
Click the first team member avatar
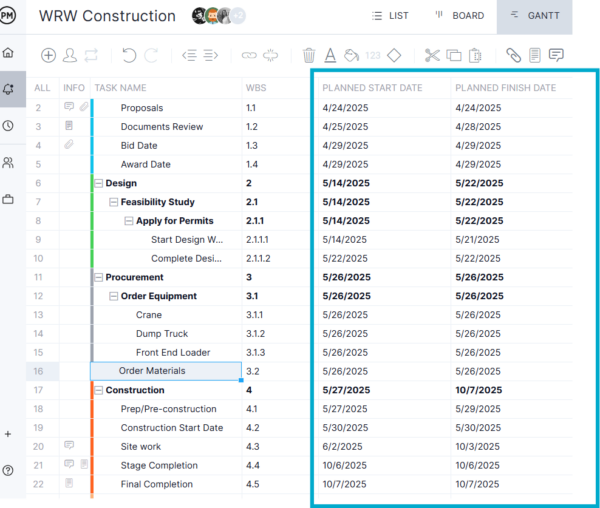point(199,16)
